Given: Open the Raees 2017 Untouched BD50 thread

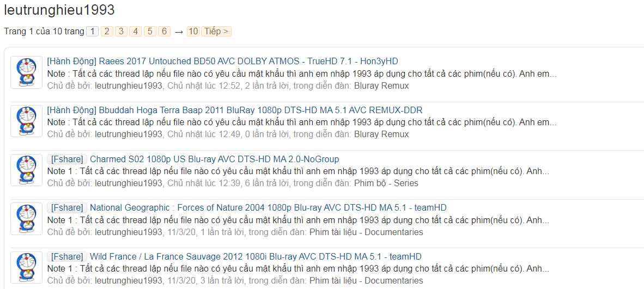Looking at the screenshot, I should (248, 61).
